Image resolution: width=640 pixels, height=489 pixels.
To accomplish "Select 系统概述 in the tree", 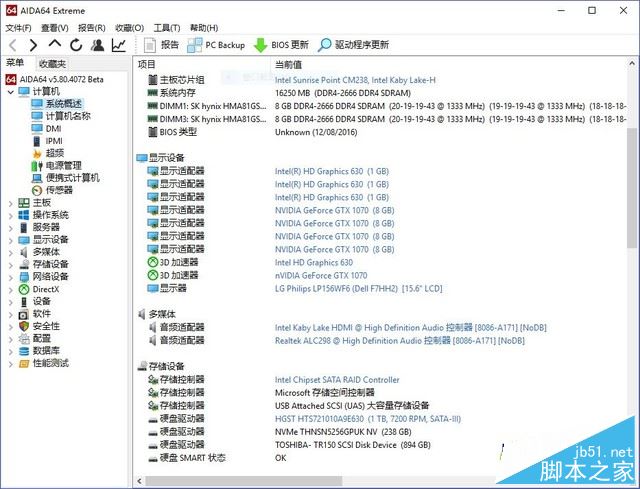I will [x=63, y=104].
